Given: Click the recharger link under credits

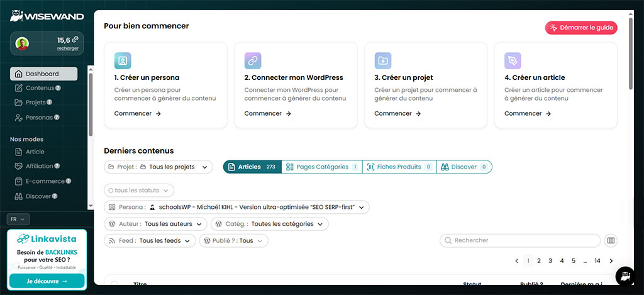Looking at the screenshot, I should (68, 48).
